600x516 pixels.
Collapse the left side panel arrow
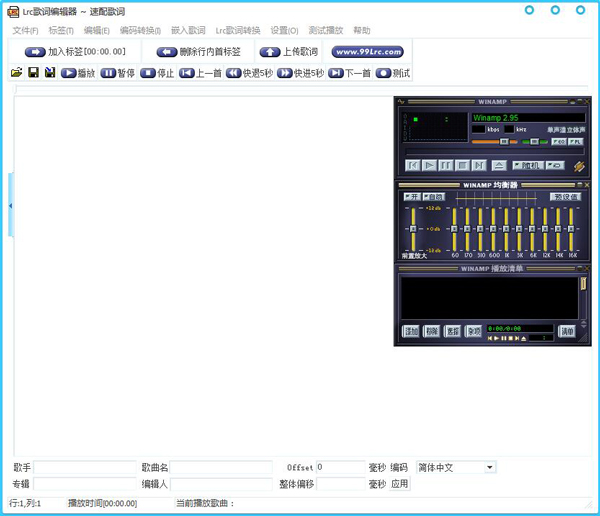pyautogui.click(x=11, y=206)
